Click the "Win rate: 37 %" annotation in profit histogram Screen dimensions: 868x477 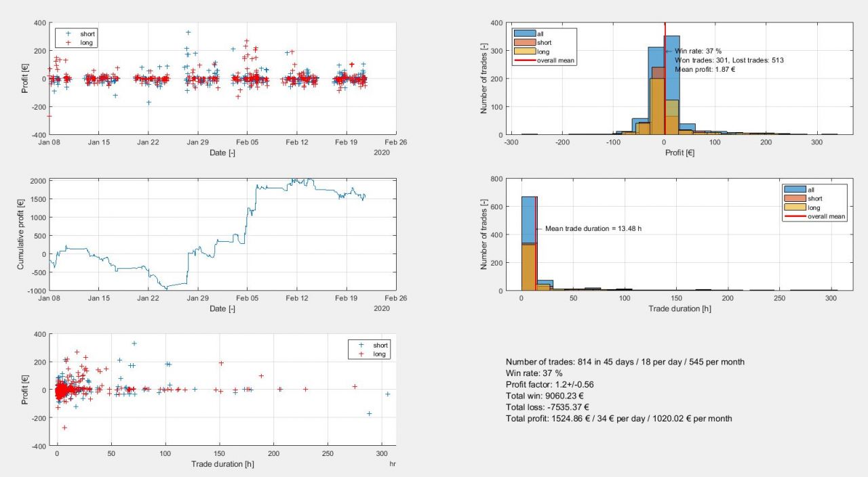click(698, 51)
